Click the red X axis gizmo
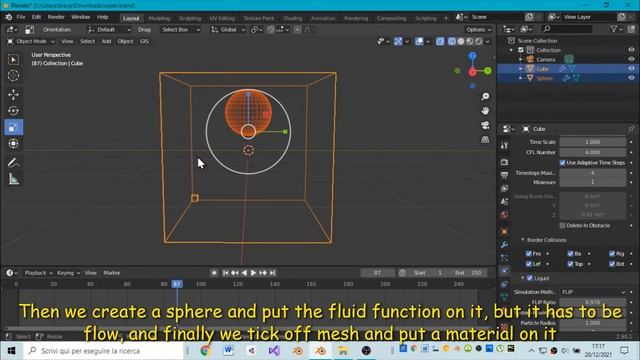This screenshot has height=360, width=640. [x=472, y=72]
